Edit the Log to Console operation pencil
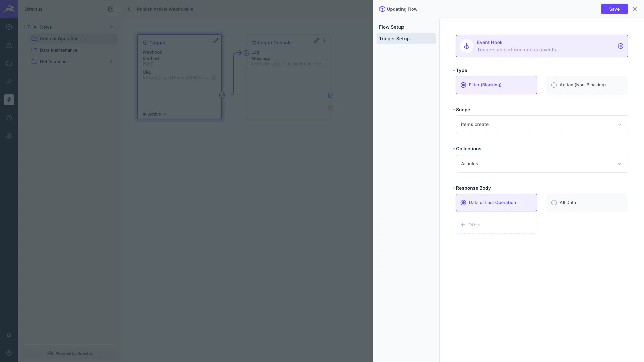Screen dimensions: 644x362 [x=317, y=40]
